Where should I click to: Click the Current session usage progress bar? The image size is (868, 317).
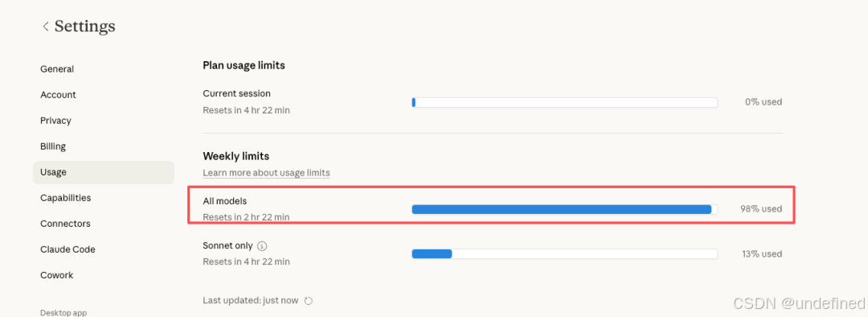565,102
